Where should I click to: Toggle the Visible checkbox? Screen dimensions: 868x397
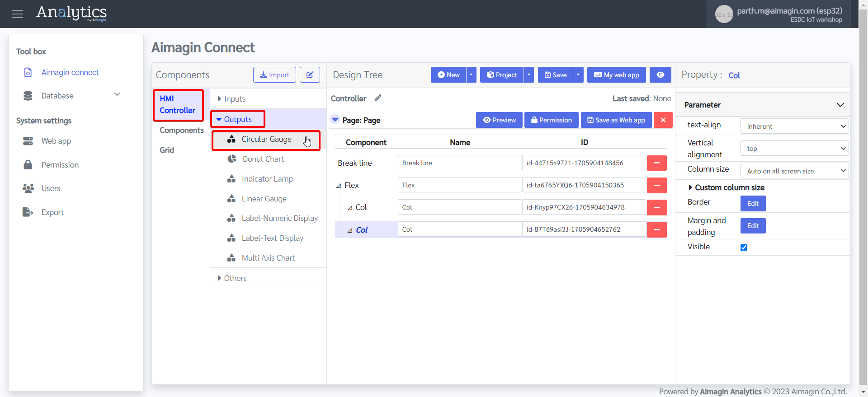(744, 248)
